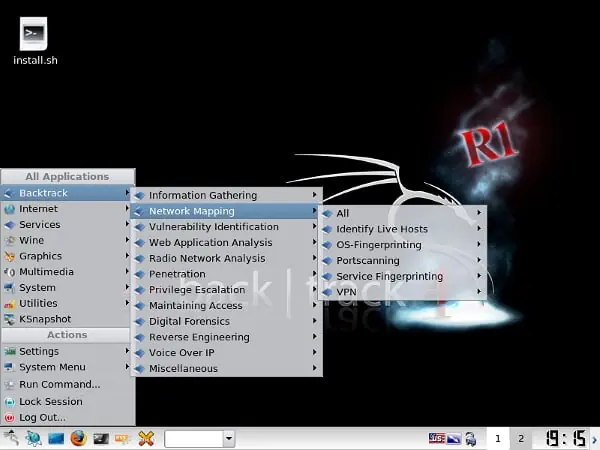Click the blue desktop icon in taskbar

(x=56, y=439)
